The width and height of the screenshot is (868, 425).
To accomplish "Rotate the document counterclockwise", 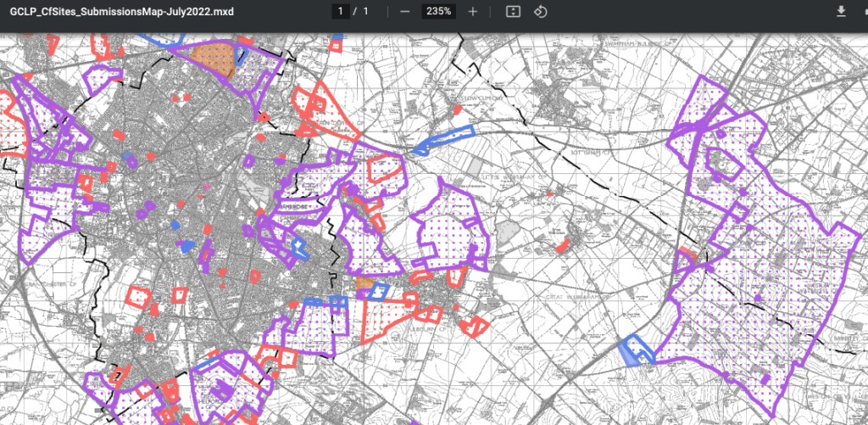I will pos(540,12).
